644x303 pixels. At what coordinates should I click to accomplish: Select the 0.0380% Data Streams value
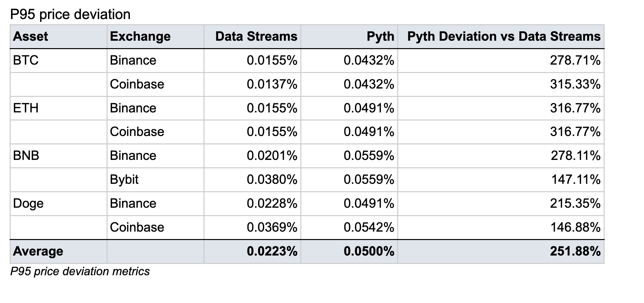tap(272, 180)
